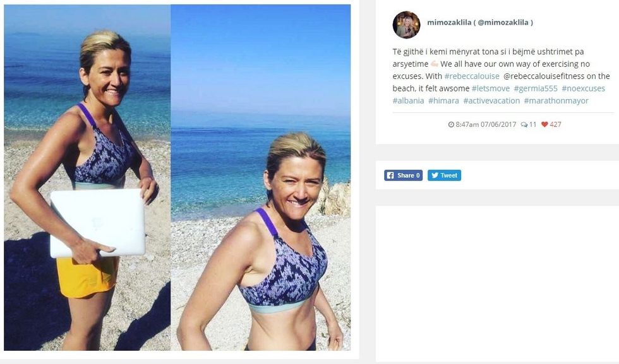This screenshot has width=619, height=364.
Task: Open the #marathonmayor hashtag
Action: click(x=556, y=100)
